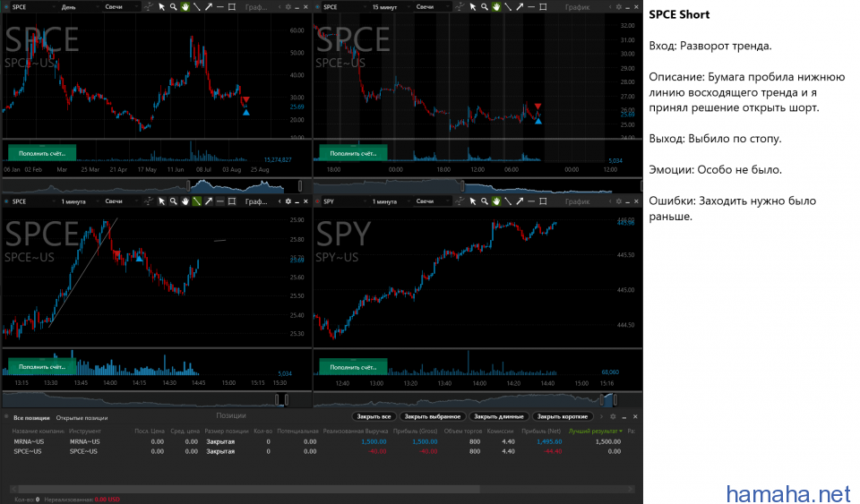The height and width of the screenshot is (504, 860).
Task: Open settings gear of SPY chart
Action: pos(619,201)
